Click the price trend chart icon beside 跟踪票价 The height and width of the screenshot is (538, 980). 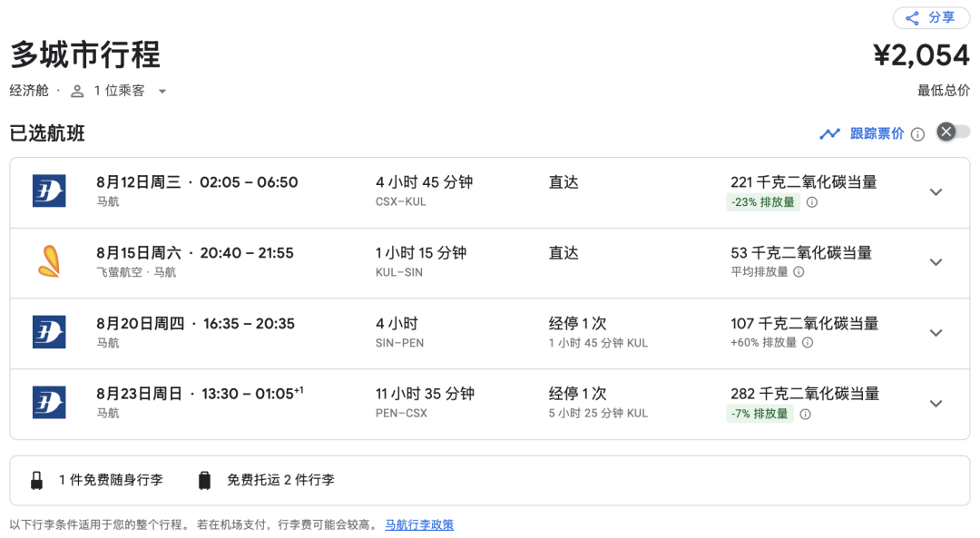[830, 133]
